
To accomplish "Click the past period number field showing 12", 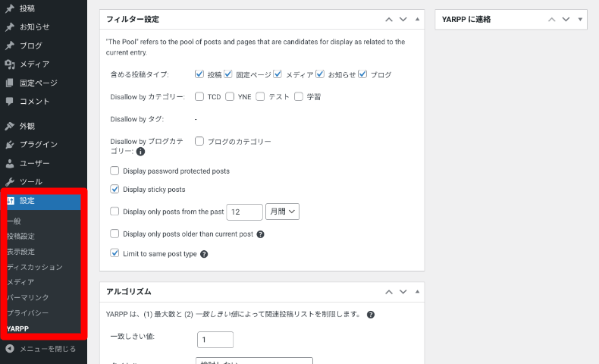I will [244, 212].
